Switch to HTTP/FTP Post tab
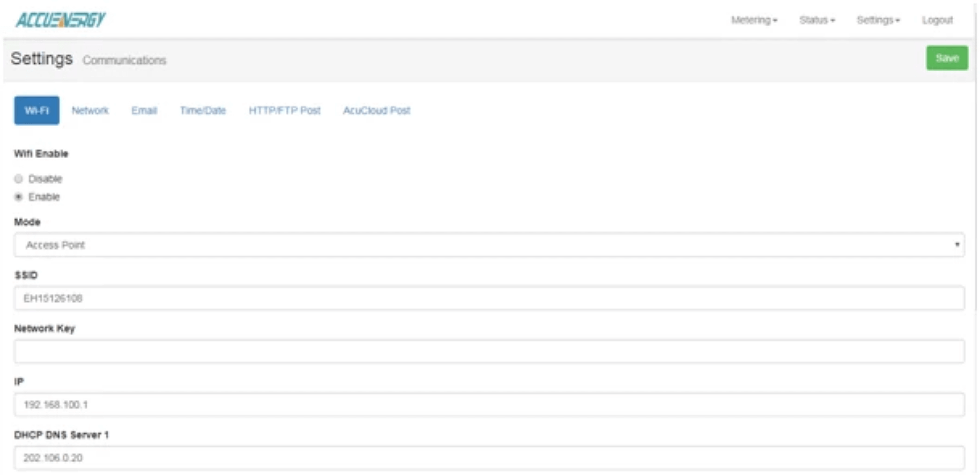Viewport: 980px width, 475px height. pos(284,110)
